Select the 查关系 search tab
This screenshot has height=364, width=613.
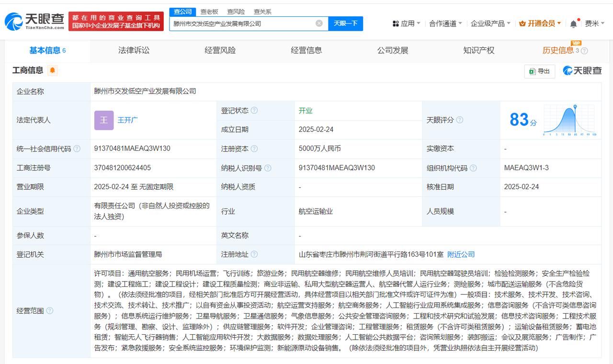click(262, 11)
